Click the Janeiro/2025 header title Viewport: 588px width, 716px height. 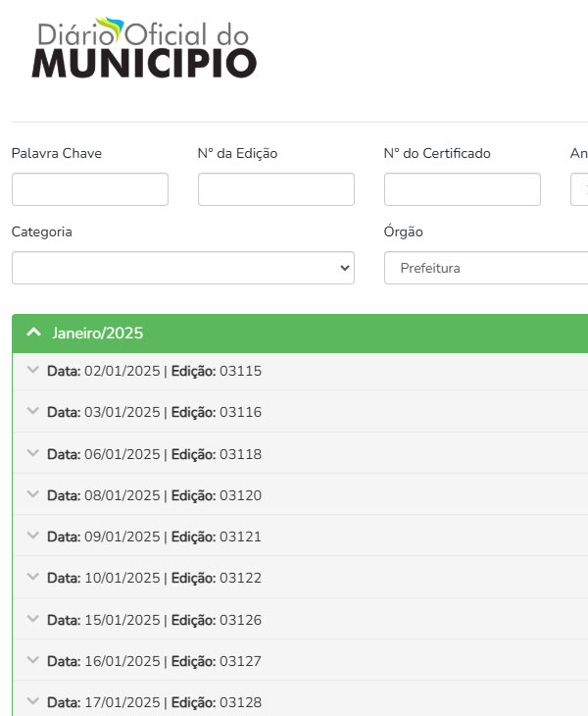(x=98, y=333)
